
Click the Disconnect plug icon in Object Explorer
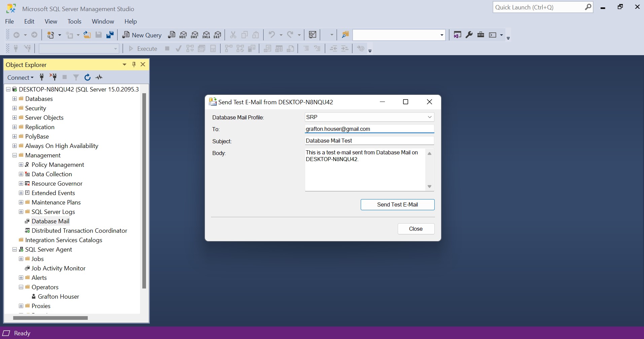53,77
